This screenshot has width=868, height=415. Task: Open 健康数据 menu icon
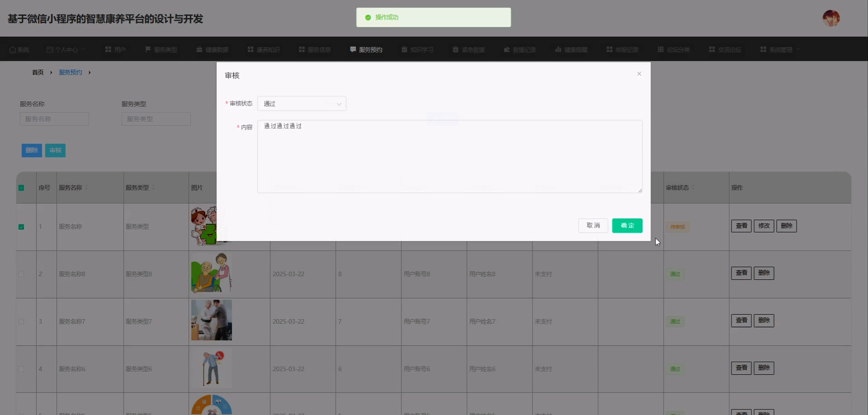click(199, 50)
